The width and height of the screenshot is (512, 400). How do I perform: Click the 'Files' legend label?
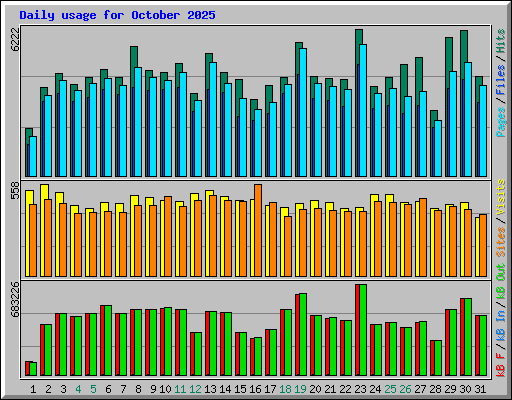click(500, 80)
